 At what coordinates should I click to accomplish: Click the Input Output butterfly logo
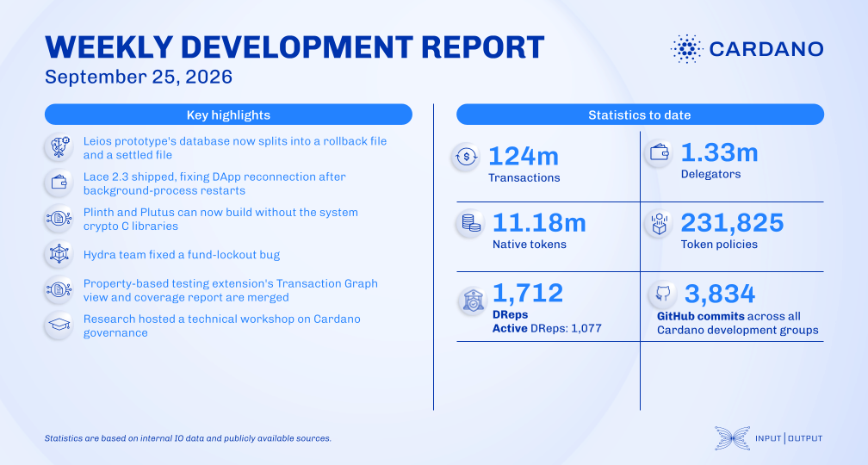click(732, 437)
